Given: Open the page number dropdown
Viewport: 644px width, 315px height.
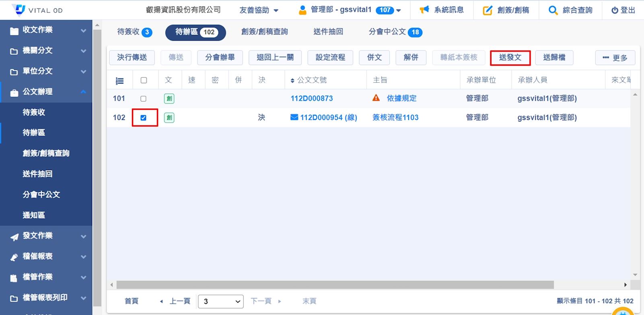Looking at the screenshot, I should coord(220,301).
